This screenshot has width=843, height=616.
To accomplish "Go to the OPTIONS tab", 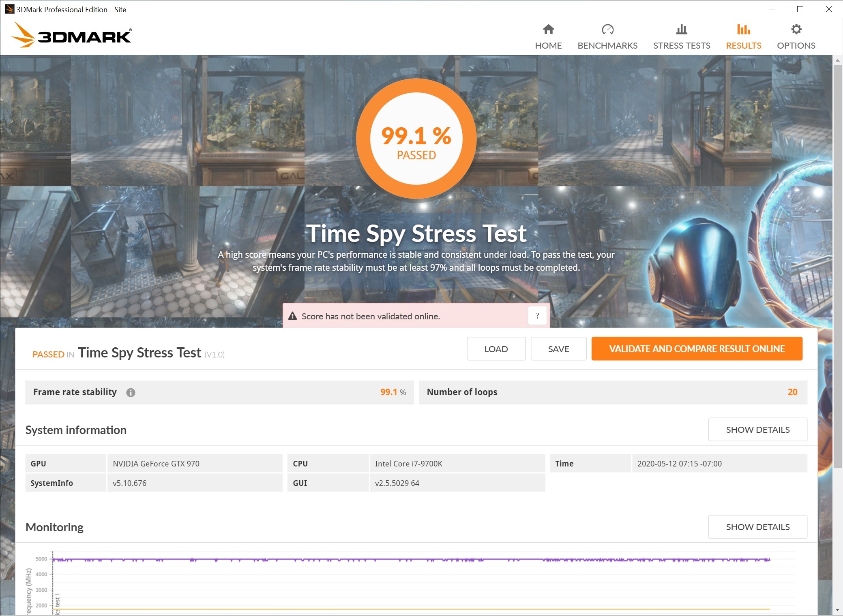I will point(796,37).
